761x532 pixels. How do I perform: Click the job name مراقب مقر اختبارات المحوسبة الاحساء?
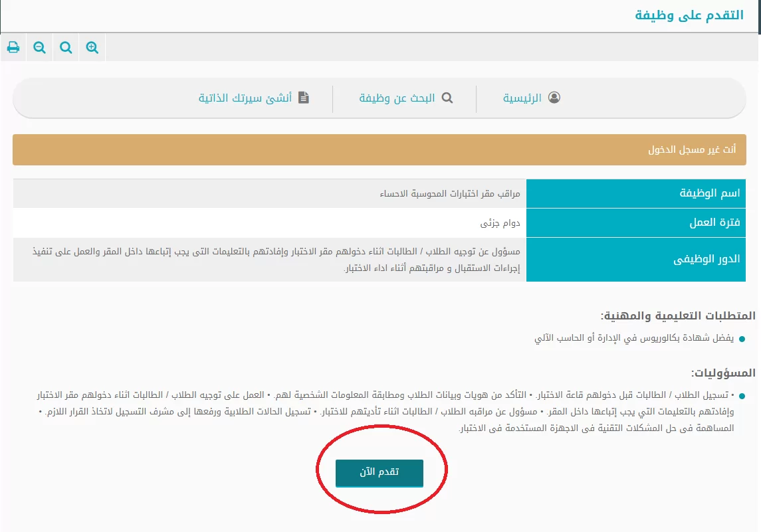pyautogui.click(x=450, y=194)
